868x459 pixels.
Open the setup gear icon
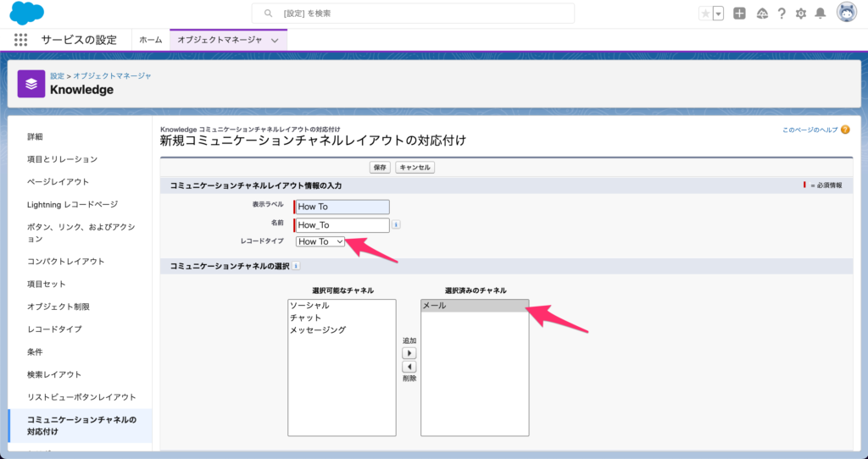tap(801, 14)
